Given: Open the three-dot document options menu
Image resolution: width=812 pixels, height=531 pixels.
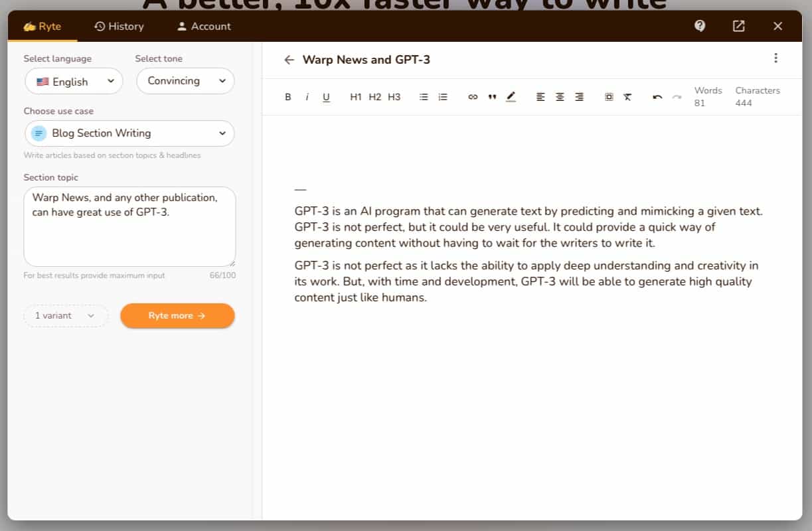Looking at the screenshot, I should [775, 58].
